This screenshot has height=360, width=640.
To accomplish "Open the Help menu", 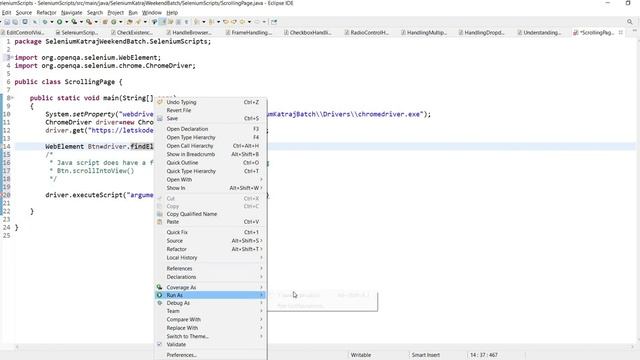I will [172, 13].
